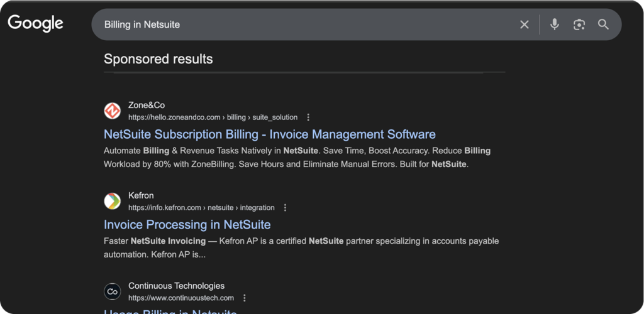Open the 'Invoice Processing in NetSuite' link
This screenshot has width=644, height=314.
click(187, 224)
